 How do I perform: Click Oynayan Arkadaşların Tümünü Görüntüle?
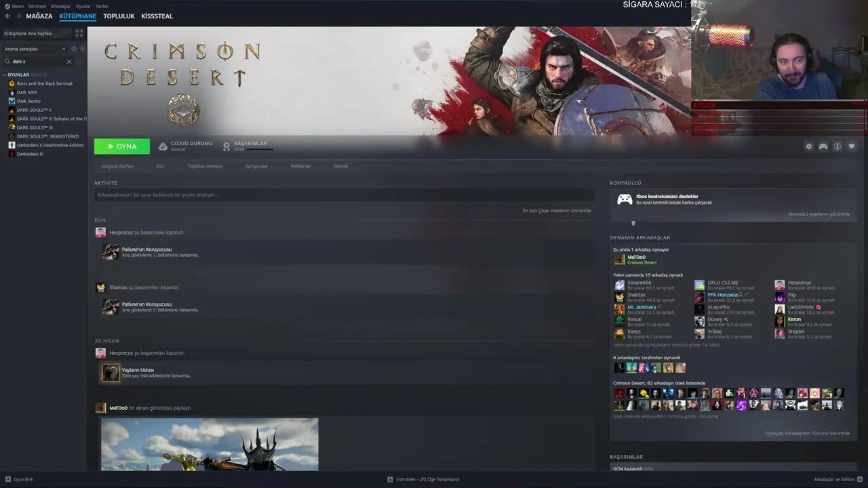807,433
